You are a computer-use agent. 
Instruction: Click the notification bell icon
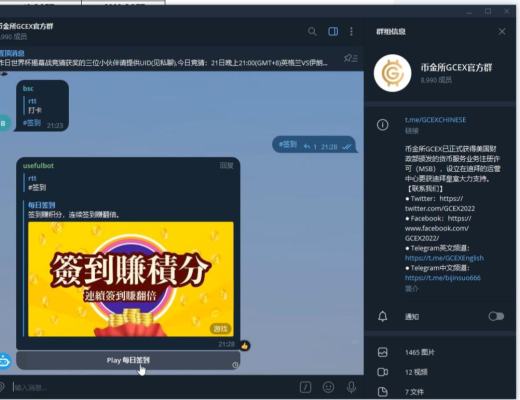coord(383,316)
